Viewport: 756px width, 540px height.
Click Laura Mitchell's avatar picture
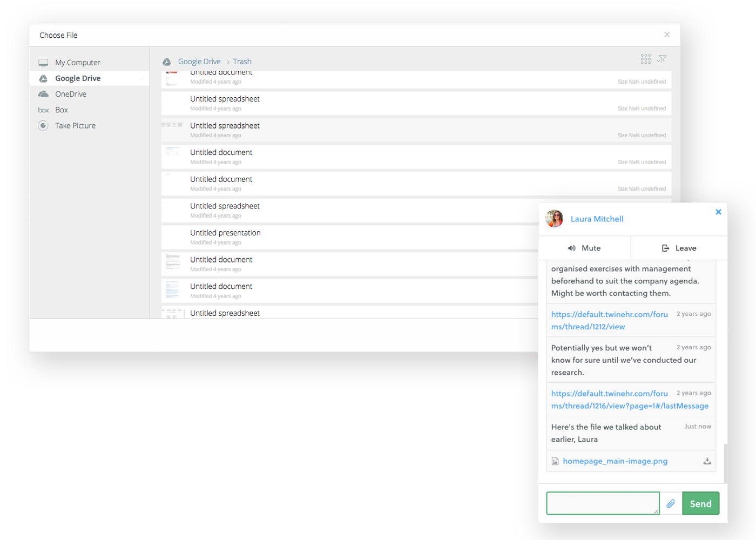tap(554, 219)
